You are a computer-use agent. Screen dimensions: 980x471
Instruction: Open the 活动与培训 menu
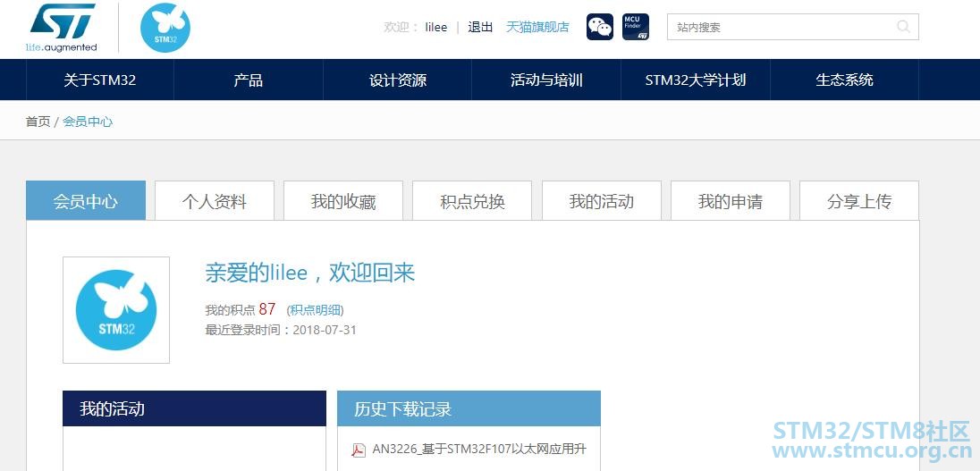coord(546,80)
